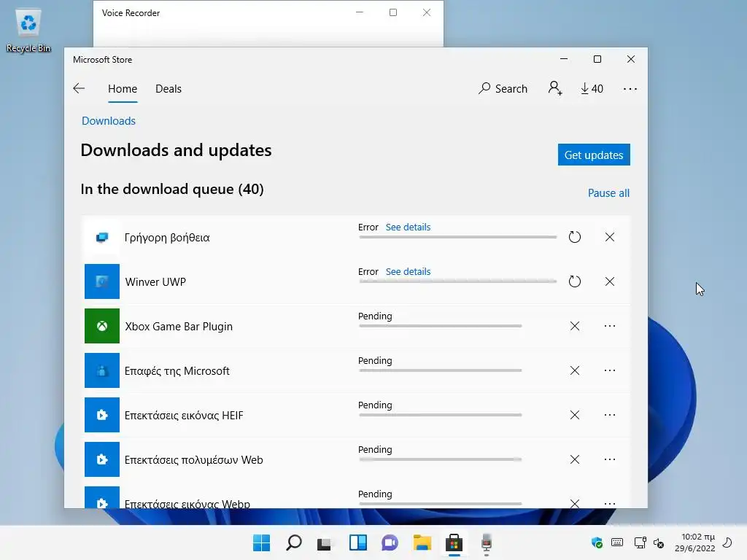Click the Επαφές της Microsoft tile

coord(102,370)
